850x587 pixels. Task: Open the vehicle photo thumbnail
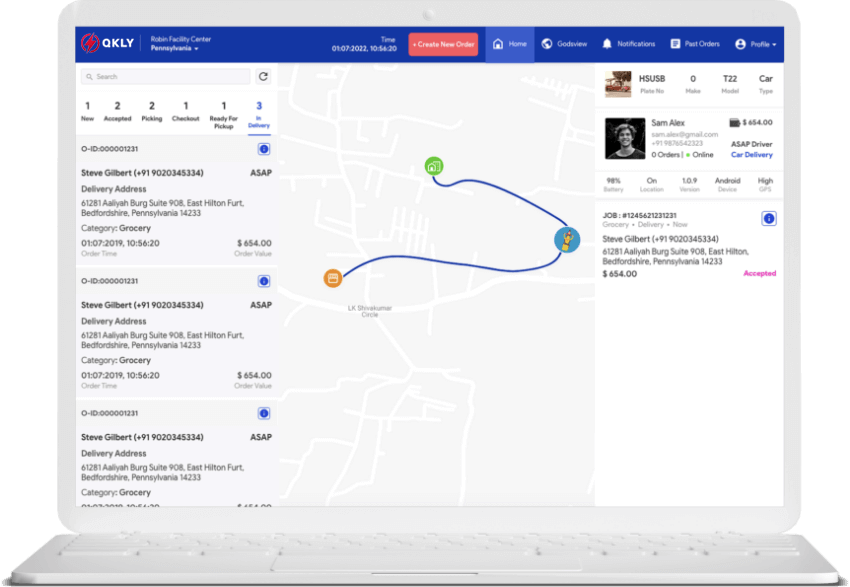pos(618,85)
